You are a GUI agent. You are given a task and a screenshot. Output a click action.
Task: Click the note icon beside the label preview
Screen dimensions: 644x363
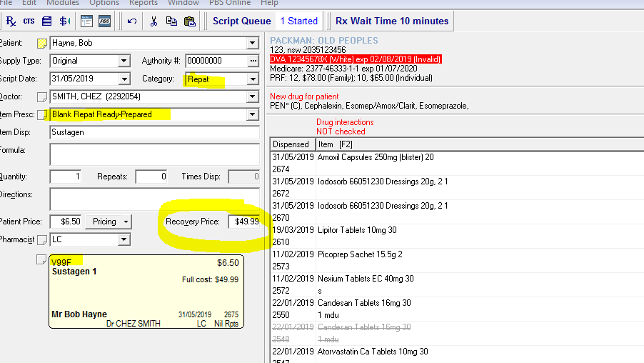pos(42,259)
